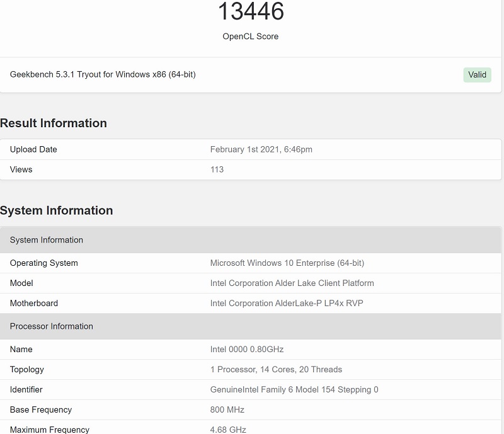The height and width of the screenshot is (434, 504).
Task: Click the OpenCL Score label
Action: pos(250,37)
